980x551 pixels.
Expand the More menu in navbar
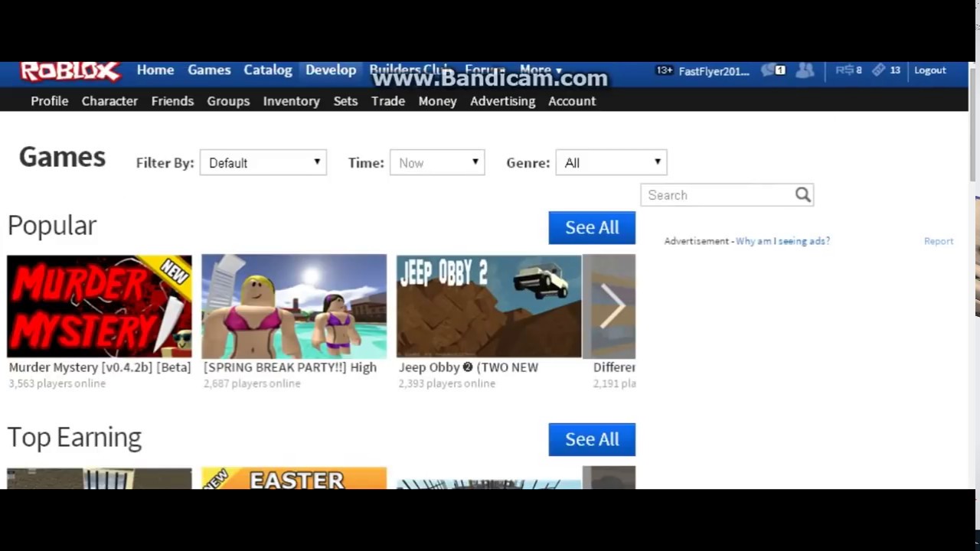pyautogui.click(x=541, y=70)
